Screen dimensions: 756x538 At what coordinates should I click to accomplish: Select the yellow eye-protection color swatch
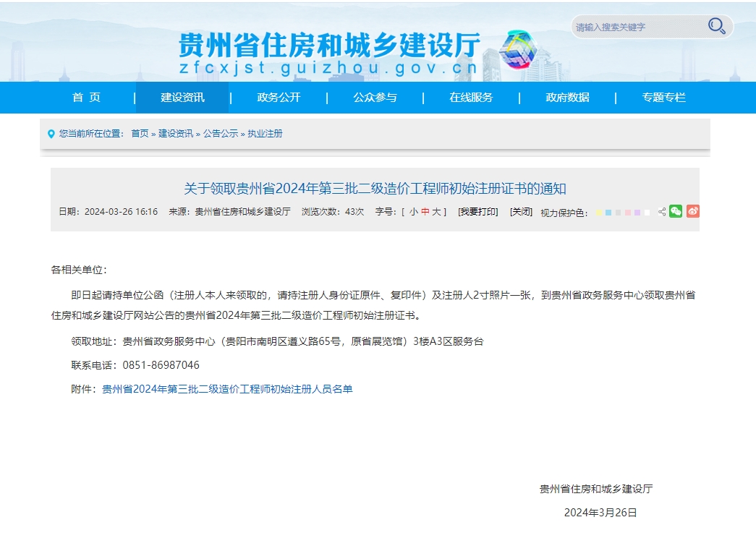pos(599,213)
